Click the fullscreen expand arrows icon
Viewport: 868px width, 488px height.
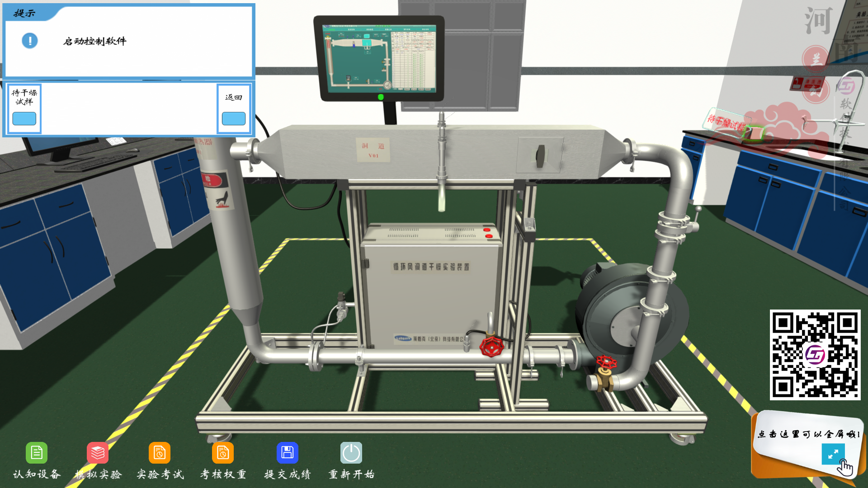pyautogui.click(x=833, y=454)
